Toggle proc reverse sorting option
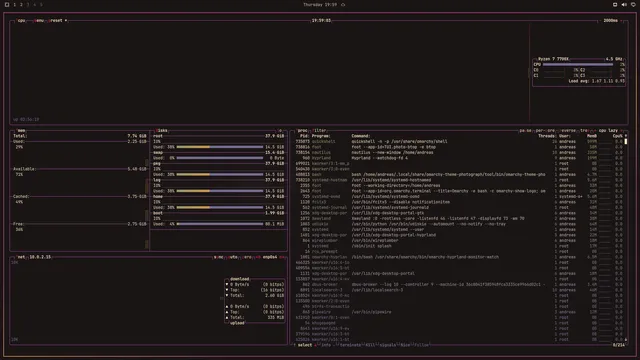The height and width of the screenshot is (360, 640). tap(568, 131)
